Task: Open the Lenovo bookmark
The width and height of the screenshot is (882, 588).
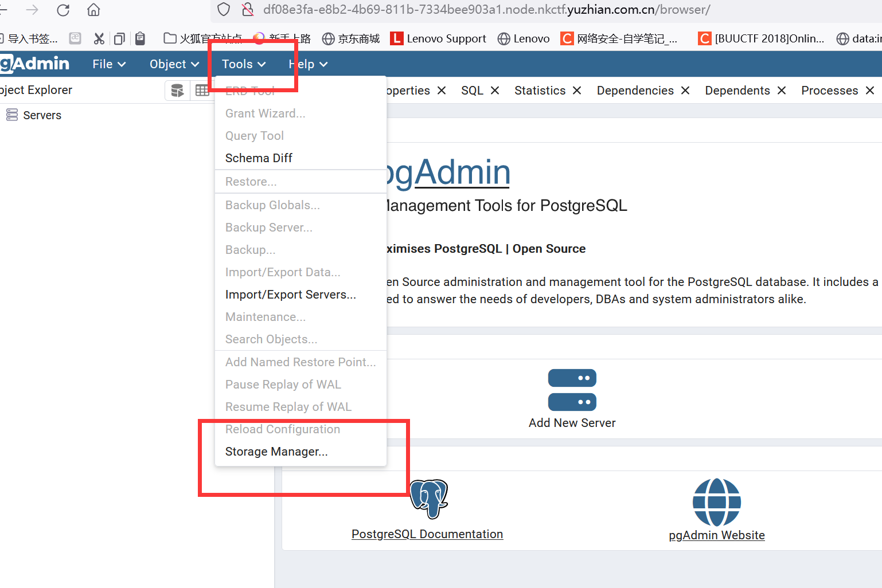Action: click(524, 38)
